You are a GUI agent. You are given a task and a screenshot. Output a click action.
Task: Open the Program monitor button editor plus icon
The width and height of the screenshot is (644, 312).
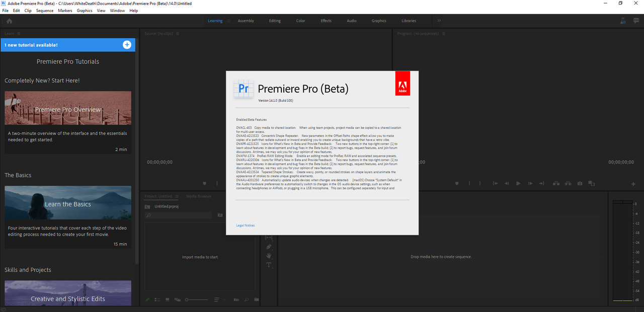click(x=633, y=184)
